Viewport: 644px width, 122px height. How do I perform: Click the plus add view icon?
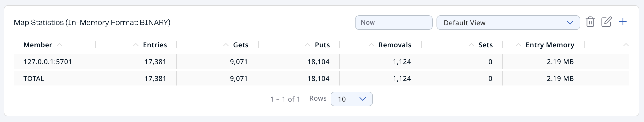[x=623, y=22]
